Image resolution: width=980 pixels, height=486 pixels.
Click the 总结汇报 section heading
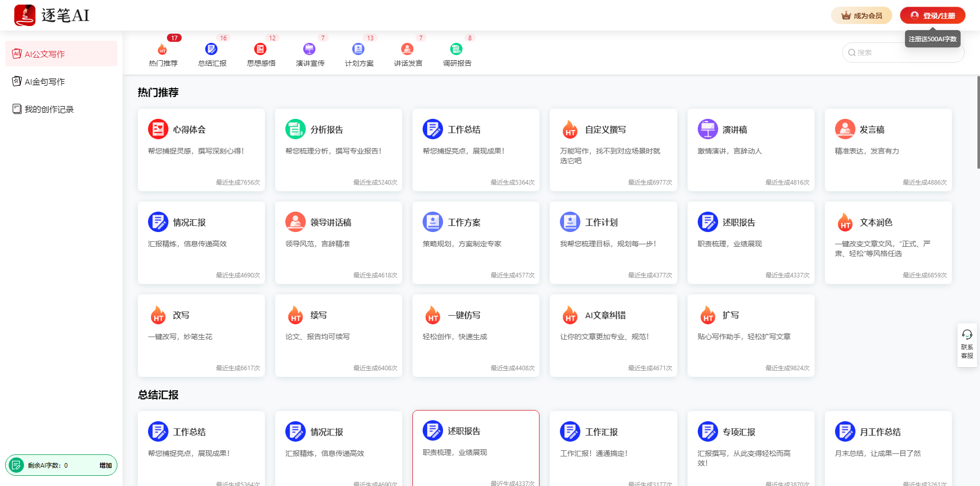click(x=158, y=395)
